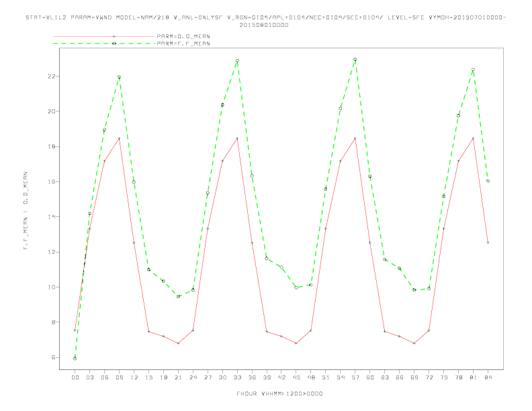The image size is (532, 411).
Task: Click x-axis tick label 15
Action: 148,377
